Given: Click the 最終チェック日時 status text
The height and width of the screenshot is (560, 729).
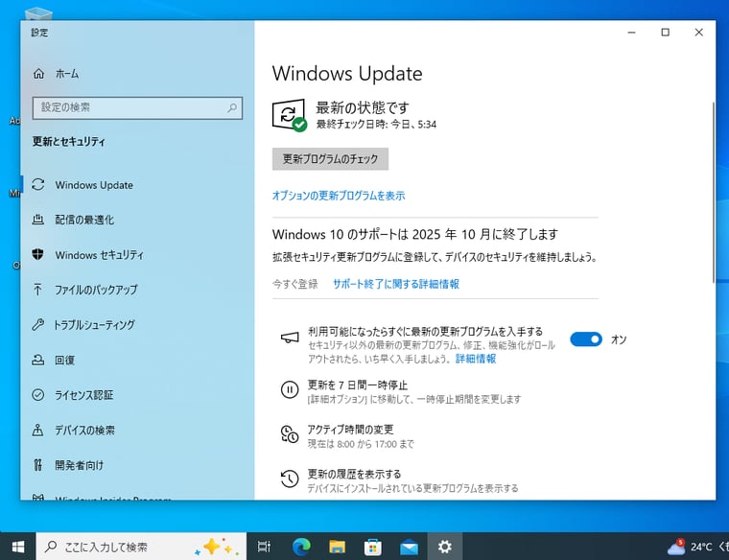Looking at the screenshot, I should (376, 124).
